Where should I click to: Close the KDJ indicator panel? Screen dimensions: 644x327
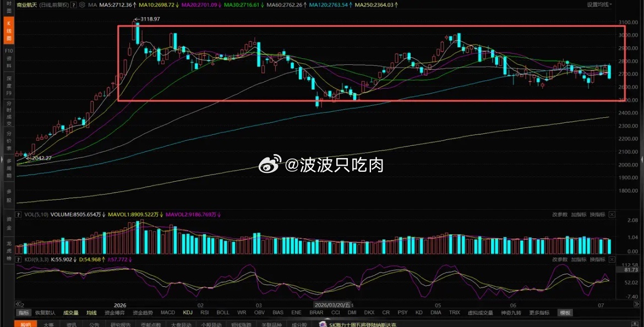(x=612, y=260)
